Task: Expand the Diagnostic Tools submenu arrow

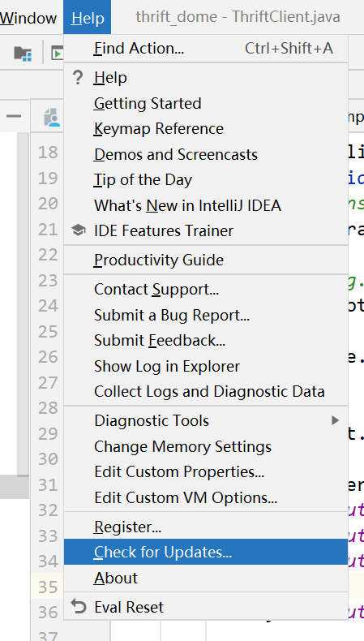Action: point(335,420)
